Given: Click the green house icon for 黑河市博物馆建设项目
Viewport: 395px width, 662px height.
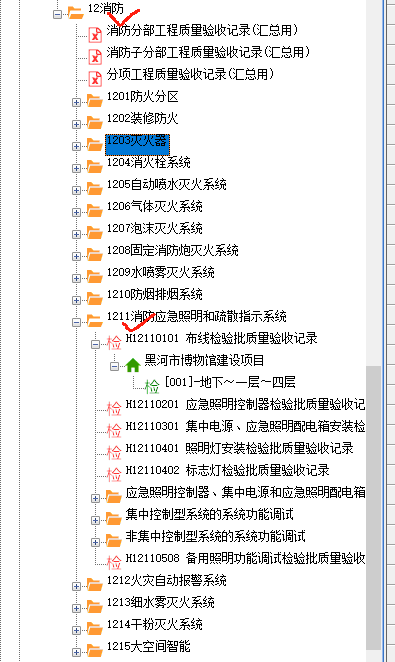Looking at the screenshot, I should point(133,364).
